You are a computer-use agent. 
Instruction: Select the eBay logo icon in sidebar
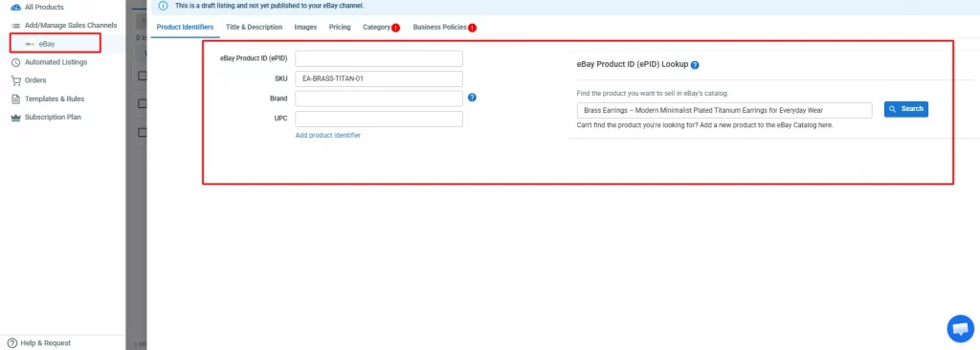[x=30, y=44]
